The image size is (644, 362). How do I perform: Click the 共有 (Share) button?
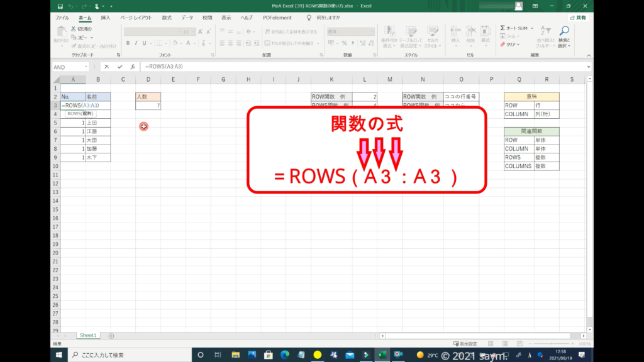tap(577, 18)
